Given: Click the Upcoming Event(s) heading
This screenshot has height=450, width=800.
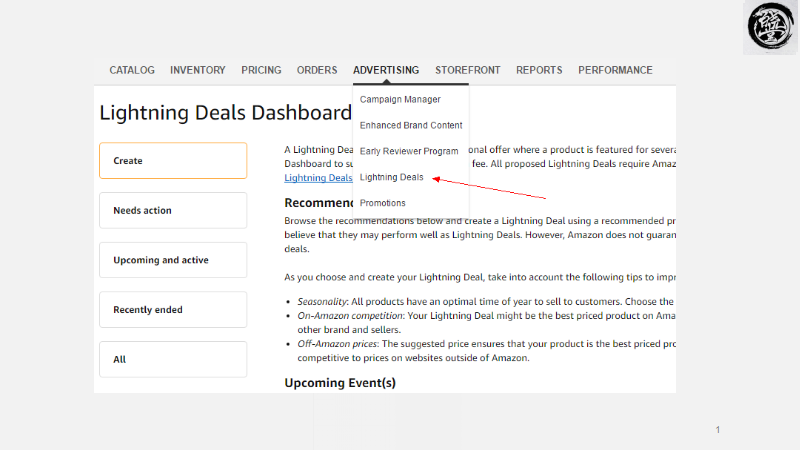Looking at the screenshot, I should tap(340, 383).
